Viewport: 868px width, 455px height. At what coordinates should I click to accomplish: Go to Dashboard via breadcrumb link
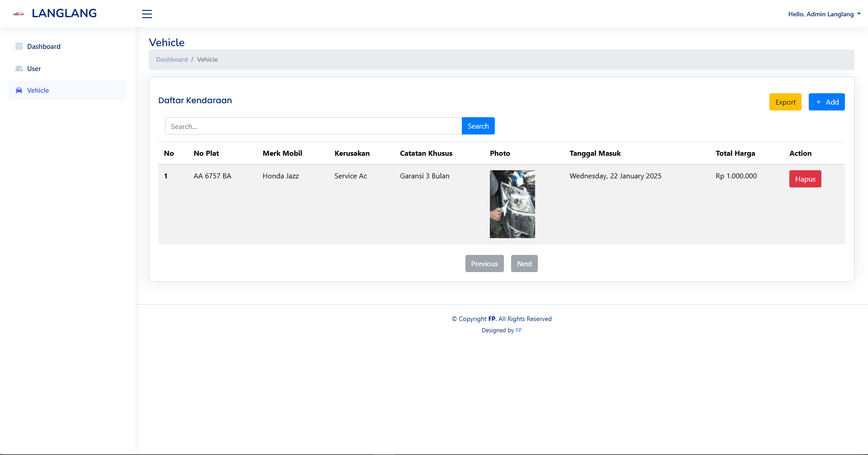pyautogui.click(x=171, y=59)
